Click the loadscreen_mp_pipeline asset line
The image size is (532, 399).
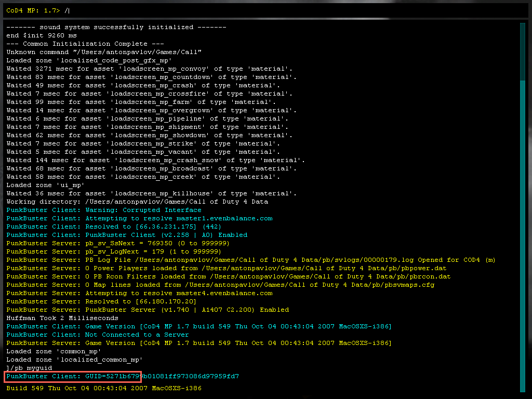point(147,118)
